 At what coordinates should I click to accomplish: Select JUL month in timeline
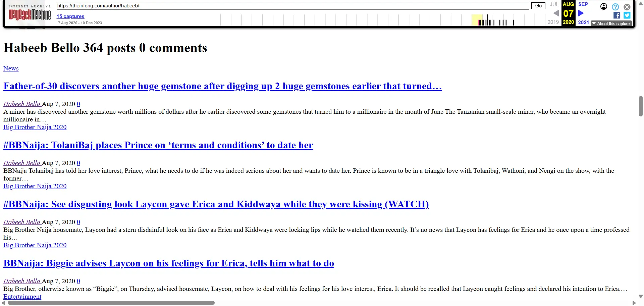point(554,4)
